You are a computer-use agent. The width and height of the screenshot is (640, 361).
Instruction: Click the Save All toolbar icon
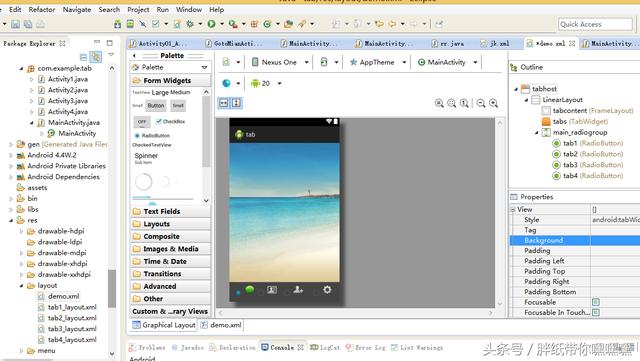click(28, 24)
